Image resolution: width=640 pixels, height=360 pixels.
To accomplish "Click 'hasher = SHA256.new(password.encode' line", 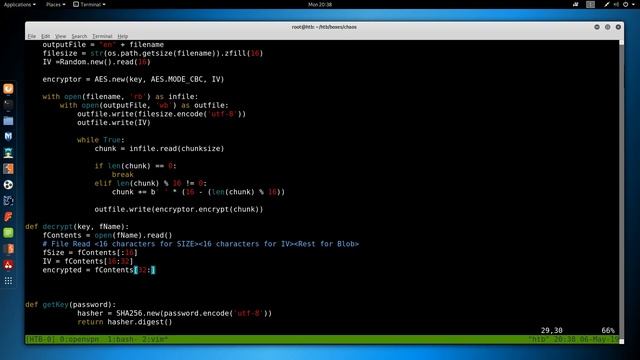I will tap(175, 313).
